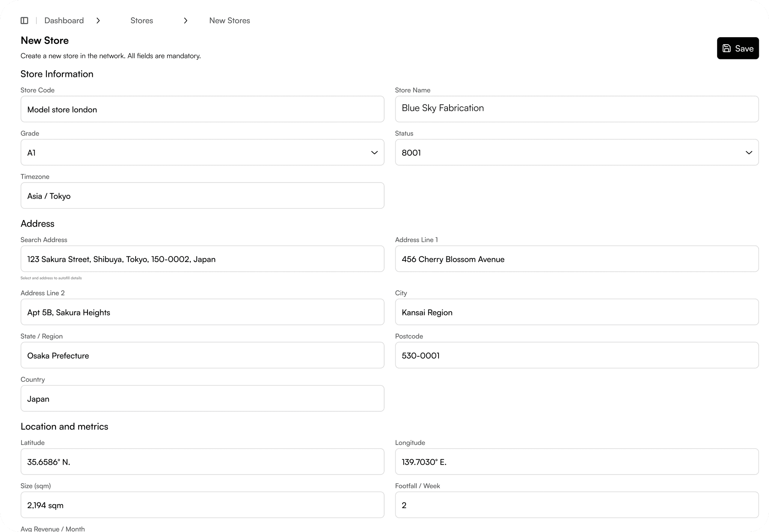Click the Search Address field

(202, 259)
